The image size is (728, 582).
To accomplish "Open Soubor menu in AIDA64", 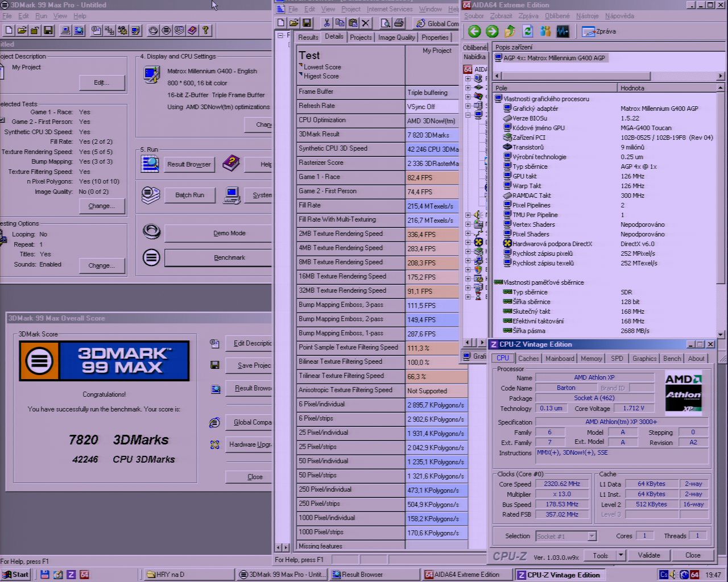I will coord(474,16).
